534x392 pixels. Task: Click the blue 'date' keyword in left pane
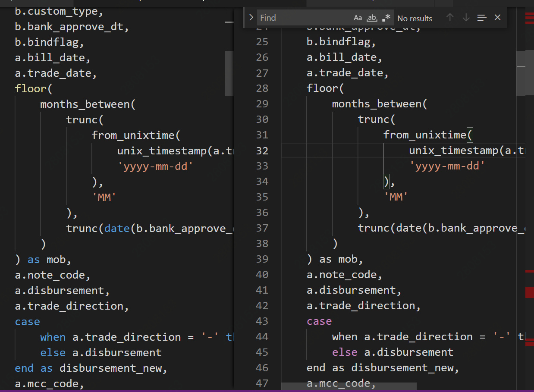117,229
